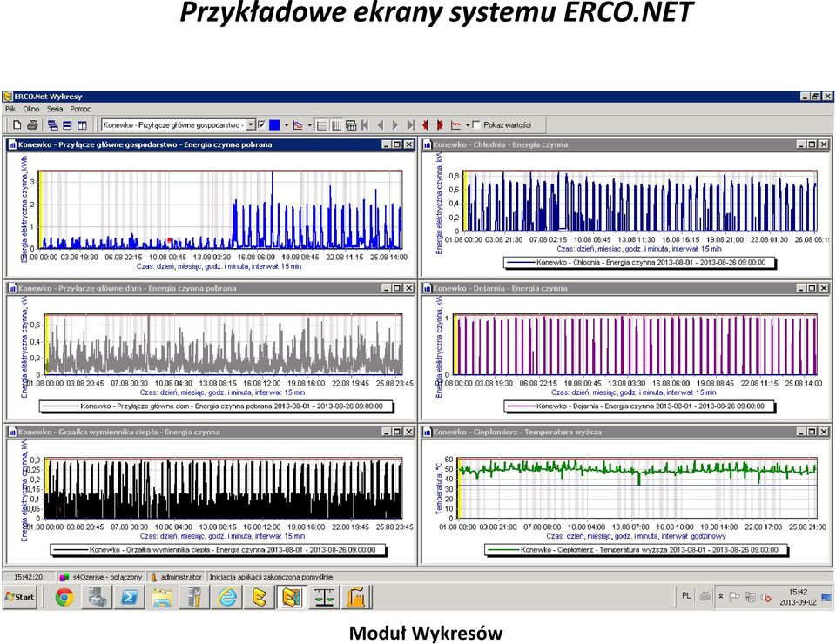Click the scales taskbar icon
836x644 pixels.
point(325,597)
